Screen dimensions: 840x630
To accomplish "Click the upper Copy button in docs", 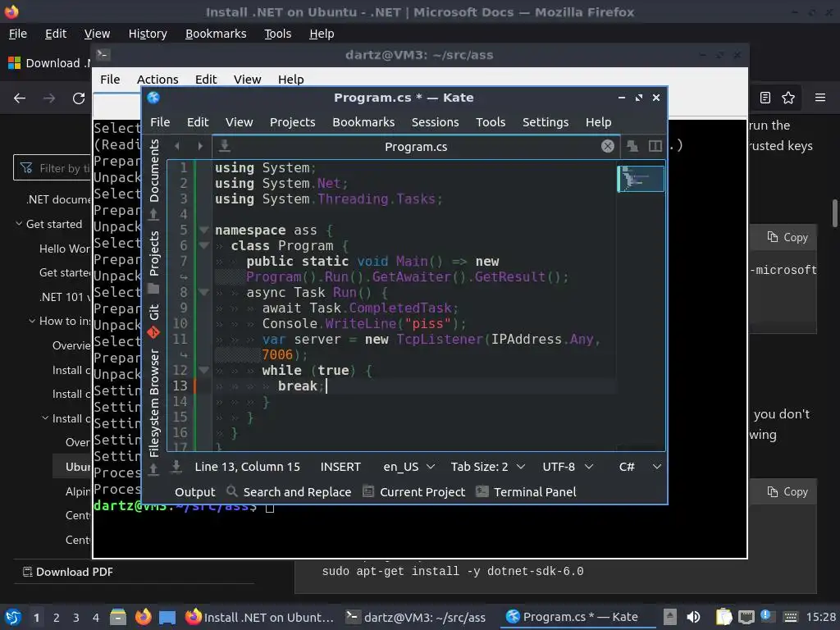I will pos(787,237).
